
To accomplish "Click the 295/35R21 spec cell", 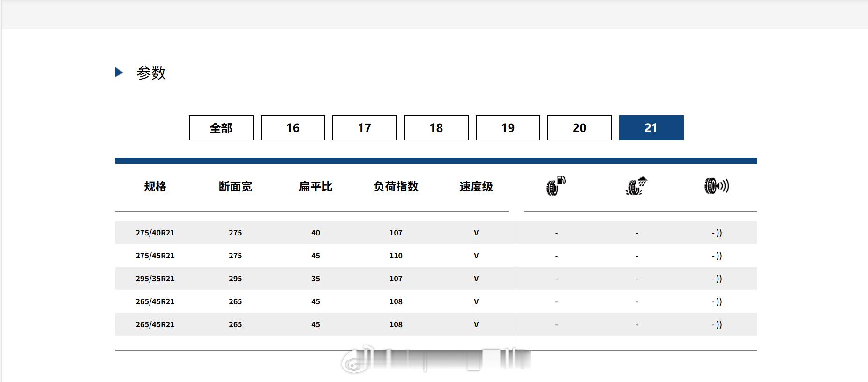I will tap(155, 279).
